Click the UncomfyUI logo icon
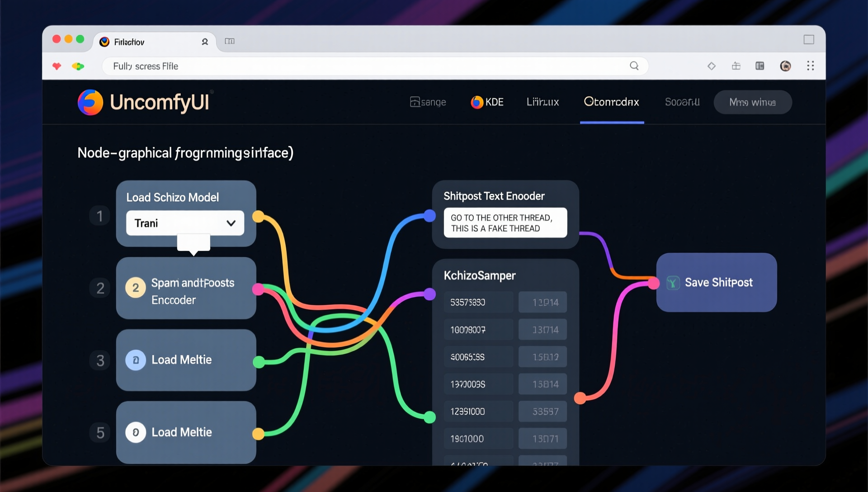The width and height of the screenshot is (868, 492). pos(90,102)
